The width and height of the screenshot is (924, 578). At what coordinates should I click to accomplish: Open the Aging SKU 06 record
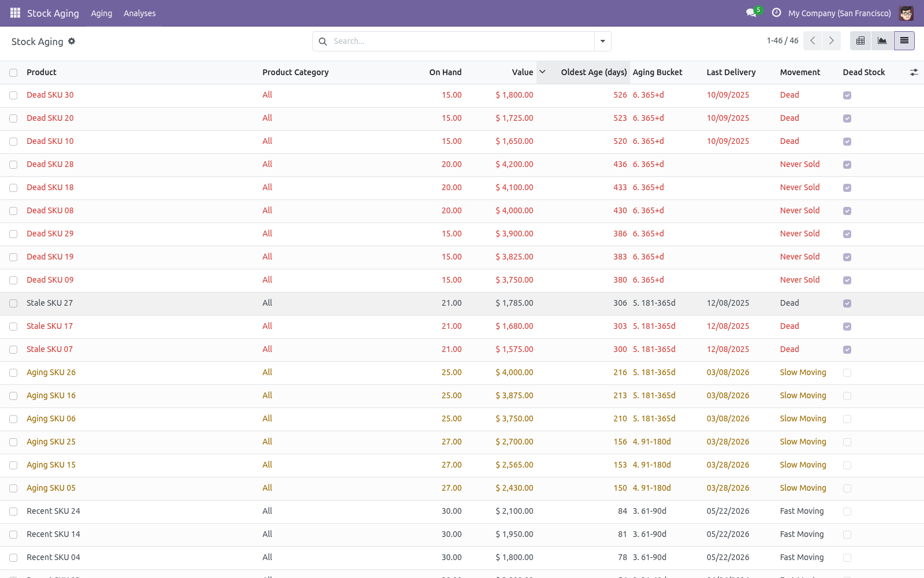tap(51, 418)
